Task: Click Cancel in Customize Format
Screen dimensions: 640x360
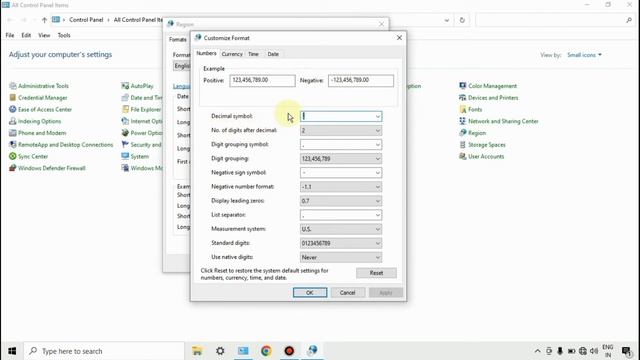Action: pyautogui.click(x=347, y=293)
